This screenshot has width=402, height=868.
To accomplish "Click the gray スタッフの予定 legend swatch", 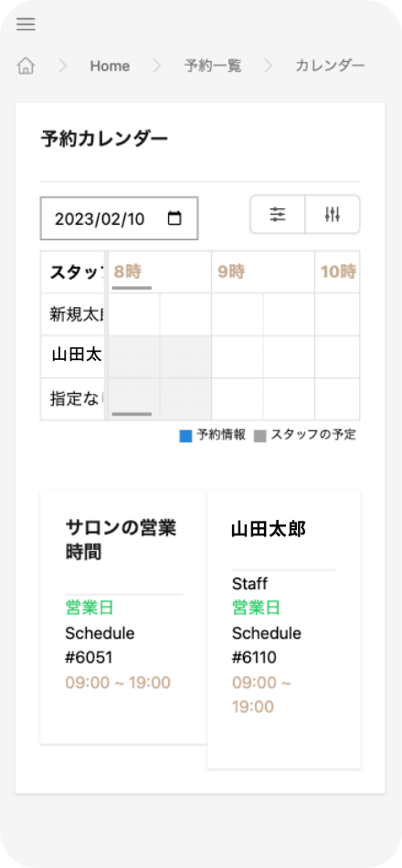I will click(259, 436).
